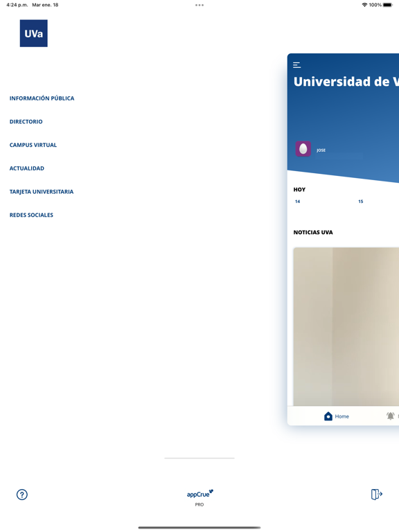Tap the purple egg profile avatar

point(303,149)
